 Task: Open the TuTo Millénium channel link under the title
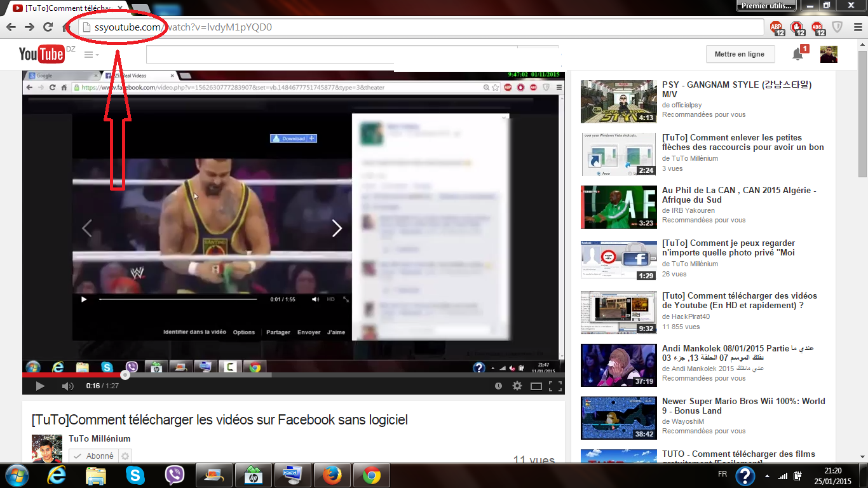coord(100,438)
